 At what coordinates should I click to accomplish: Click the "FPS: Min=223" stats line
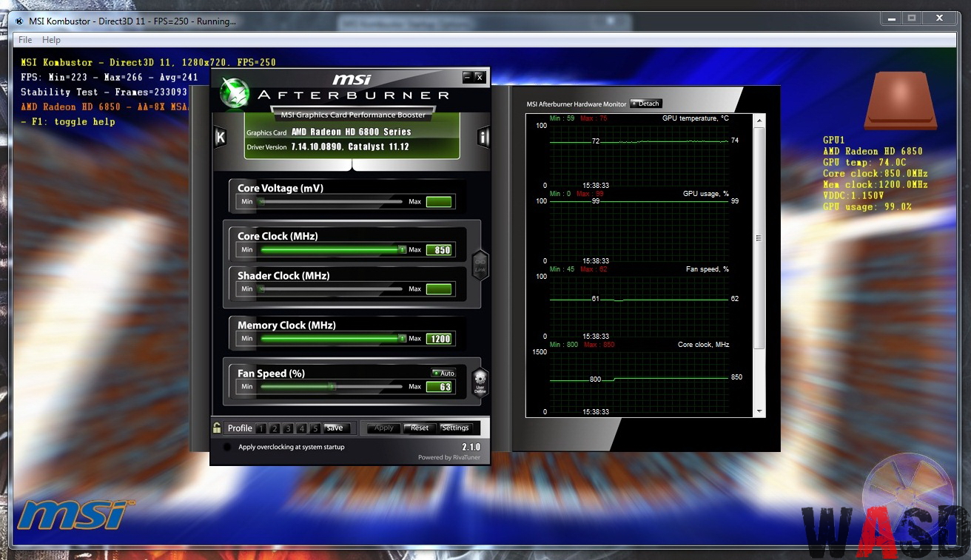pyautogui.click(x=110, y=78)
